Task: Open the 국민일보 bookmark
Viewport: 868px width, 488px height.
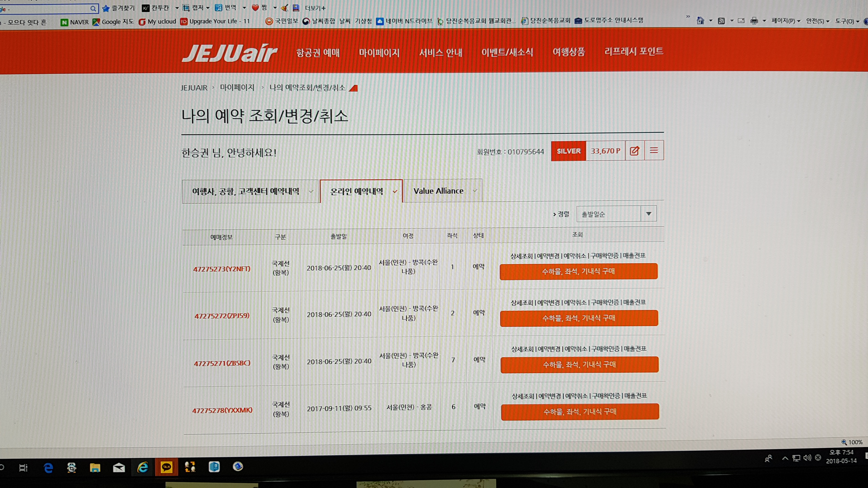Action: pos(282,21)
